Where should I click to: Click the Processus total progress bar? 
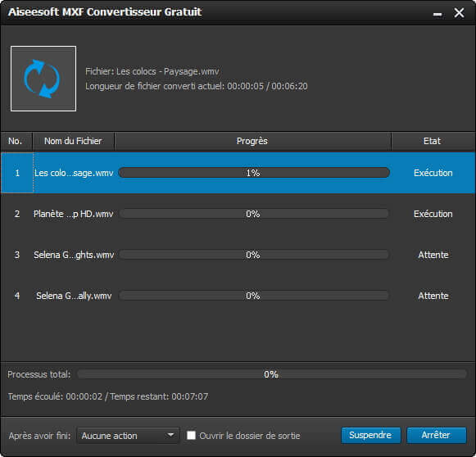tap(272, 374)
